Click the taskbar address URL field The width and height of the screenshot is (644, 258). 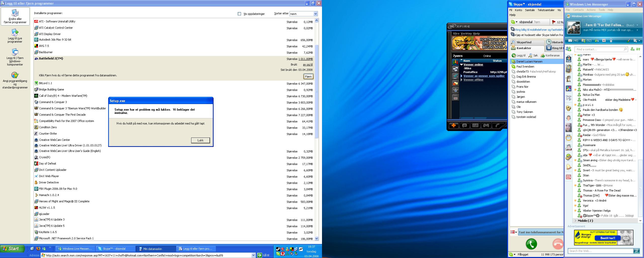click(146, 255)
